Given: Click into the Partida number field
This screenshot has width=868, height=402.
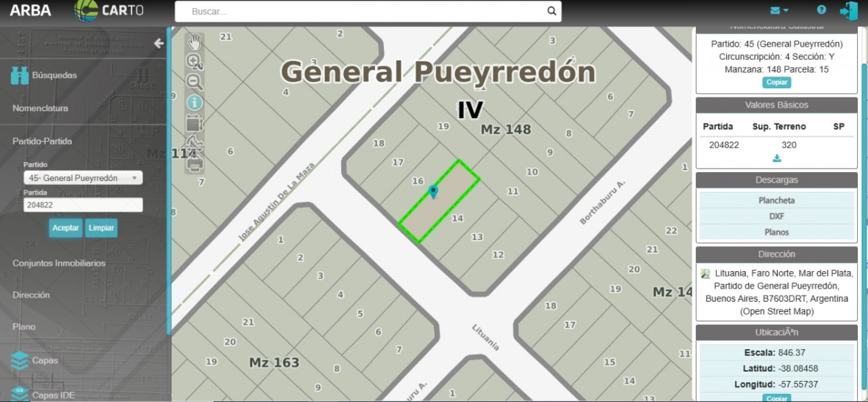Looking at the screenshot, I should click(x=83, y=205).
